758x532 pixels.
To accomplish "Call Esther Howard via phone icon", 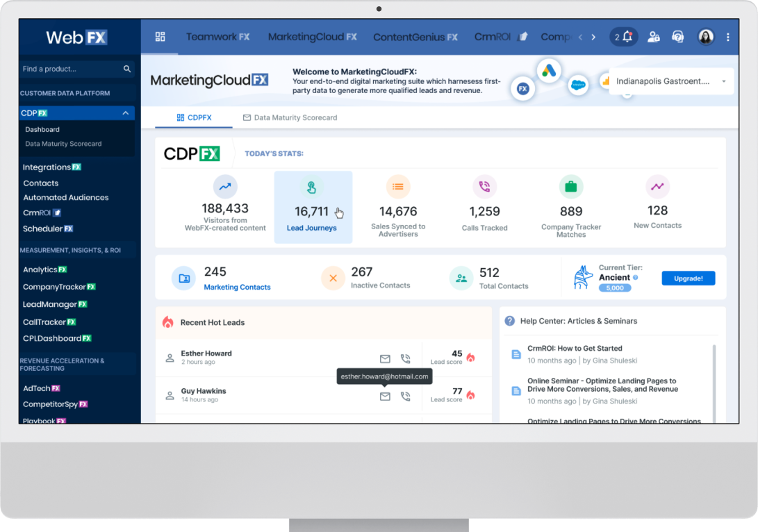I will tap(406, 358).
